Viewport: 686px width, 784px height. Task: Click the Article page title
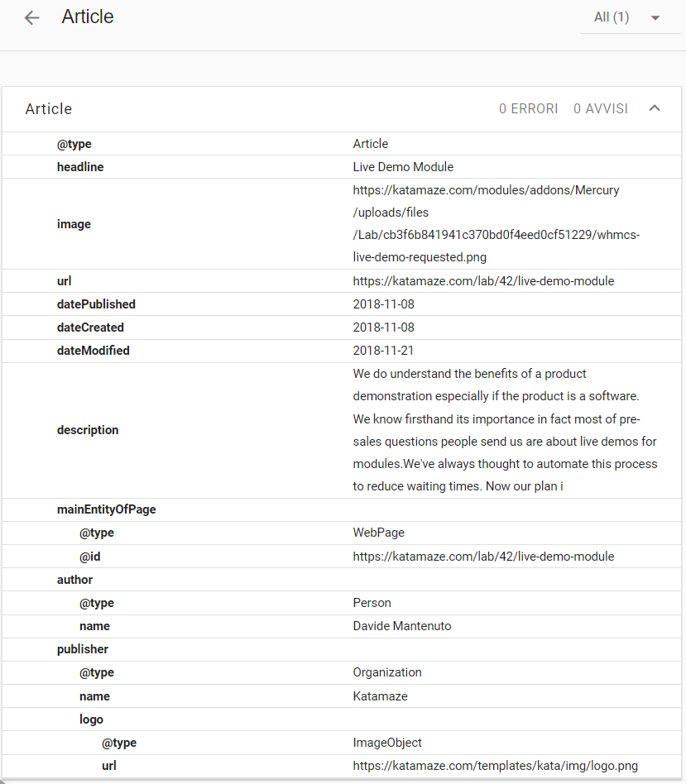(x=88, y=17)
